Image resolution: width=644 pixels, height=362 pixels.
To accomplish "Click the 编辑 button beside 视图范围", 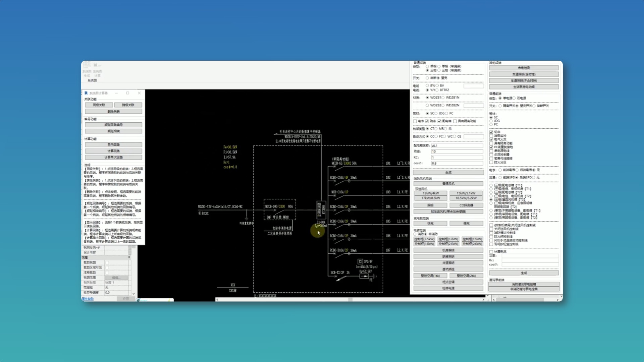I will 116,278.
